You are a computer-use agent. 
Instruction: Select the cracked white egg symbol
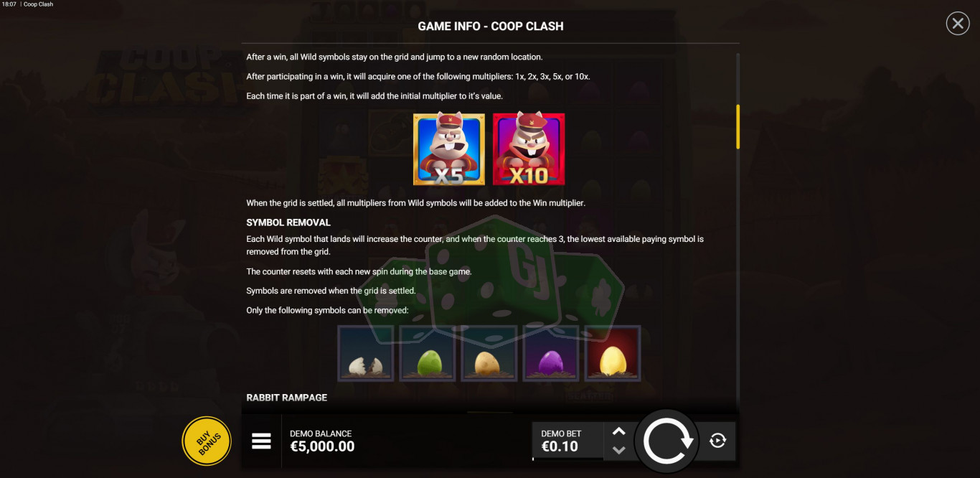(366, 353)
